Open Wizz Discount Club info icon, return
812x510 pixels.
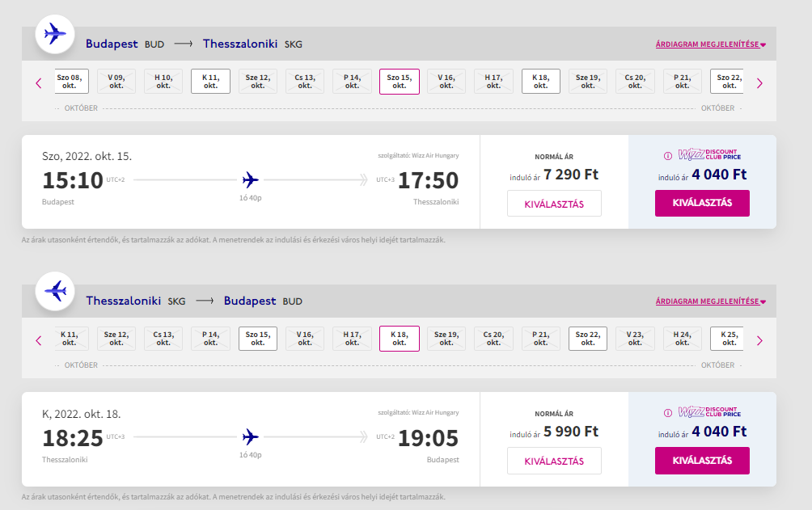tap(668, 413)
